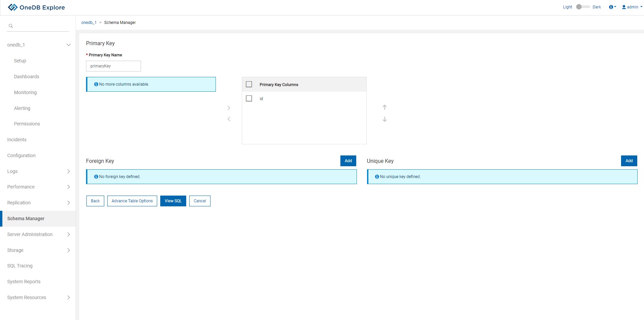The height and width of the screenshot is (320, 644).
Task: Click the move-right arrow to add column
Action: pyautogui.click(x=229, y=108)
